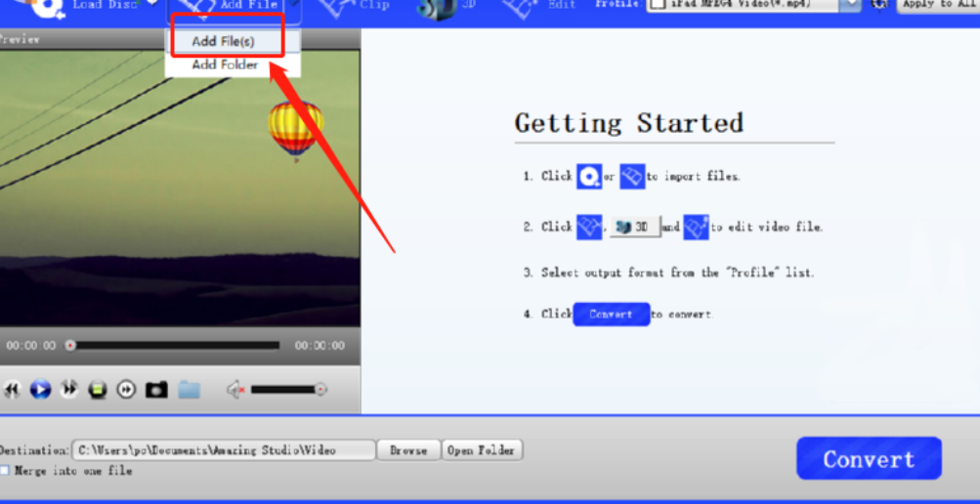Click the clip icon in step 2

tap(589, 228)
